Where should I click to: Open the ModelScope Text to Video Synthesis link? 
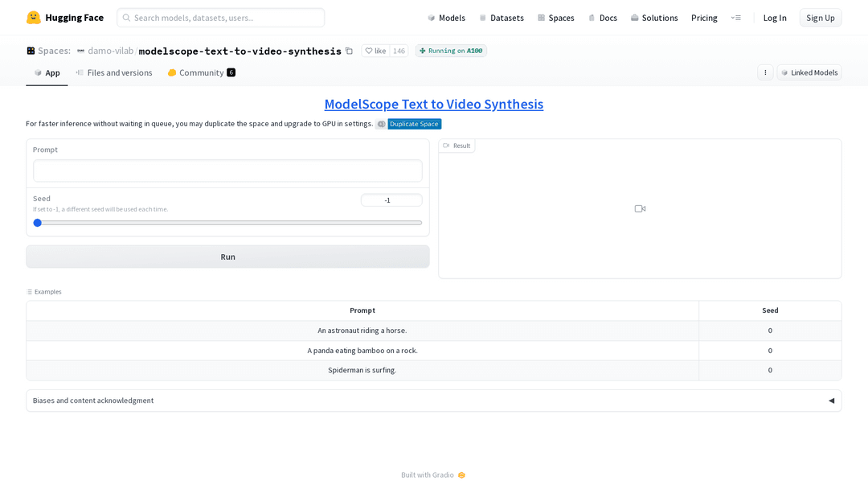(x=434, y=104)
